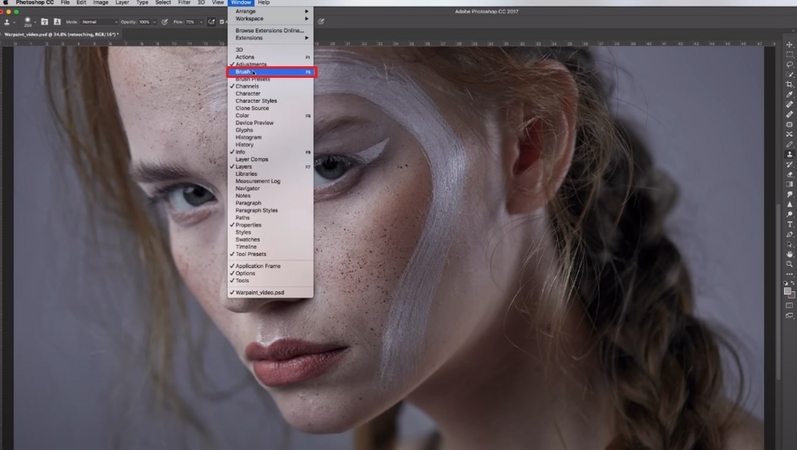Open the Edit Toolbar three-dots menu
The image size is (797, 450).
(789, 275)
